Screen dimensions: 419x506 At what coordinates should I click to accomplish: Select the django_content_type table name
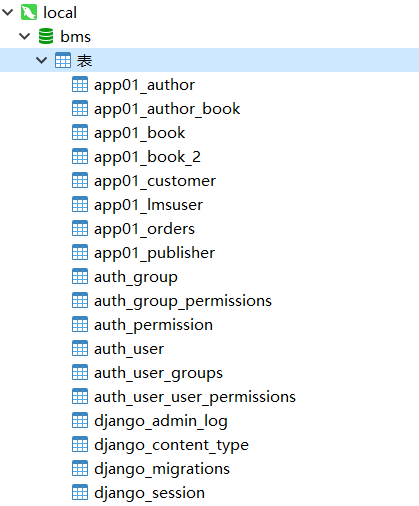(x=171, y=445)
